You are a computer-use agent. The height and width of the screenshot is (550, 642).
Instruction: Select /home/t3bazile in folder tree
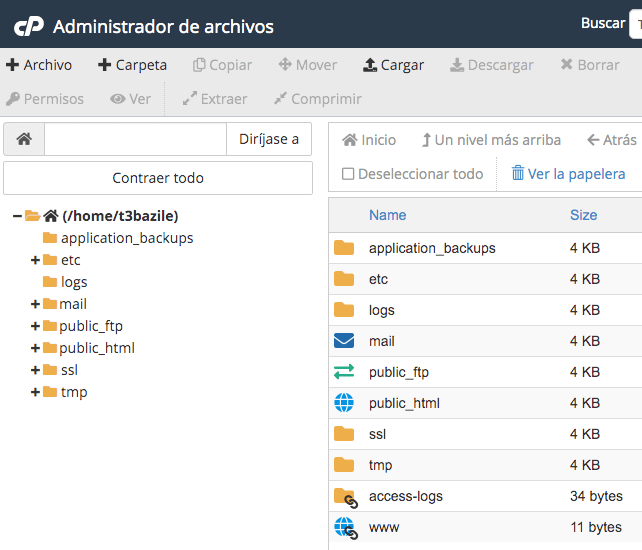point(120,216)
